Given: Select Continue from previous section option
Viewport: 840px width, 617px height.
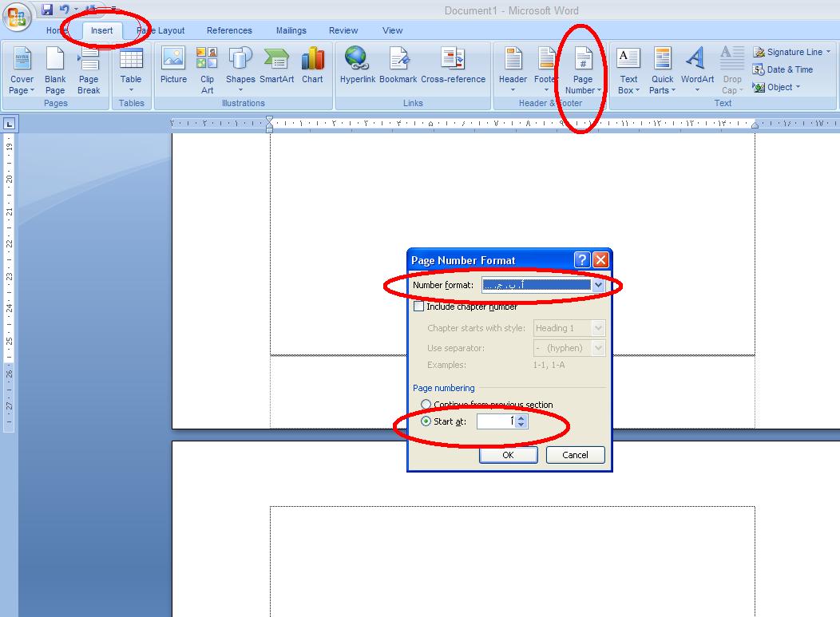Looking at the screenshot, I should (x=426, y=405).
